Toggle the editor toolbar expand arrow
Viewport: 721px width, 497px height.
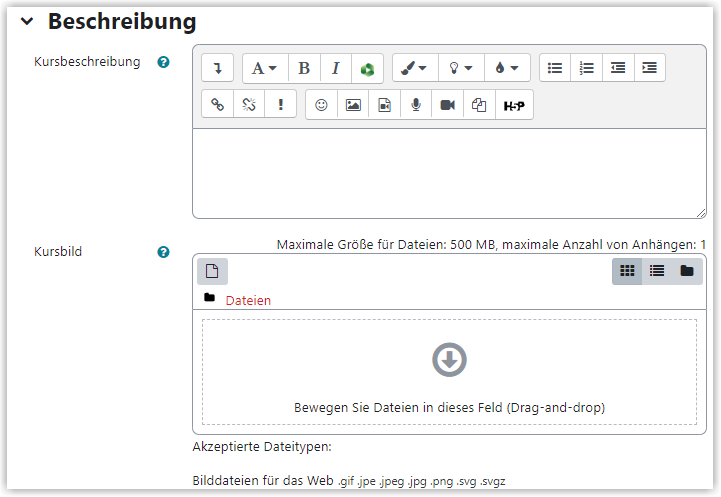[x=217, y=68]
